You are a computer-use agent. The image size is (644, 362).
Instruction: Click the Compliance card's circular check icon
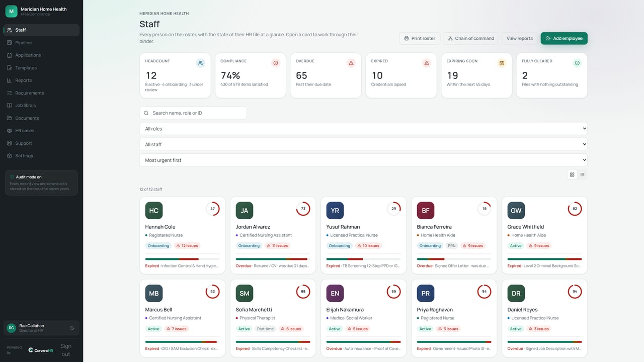click(x=276, y=63)
